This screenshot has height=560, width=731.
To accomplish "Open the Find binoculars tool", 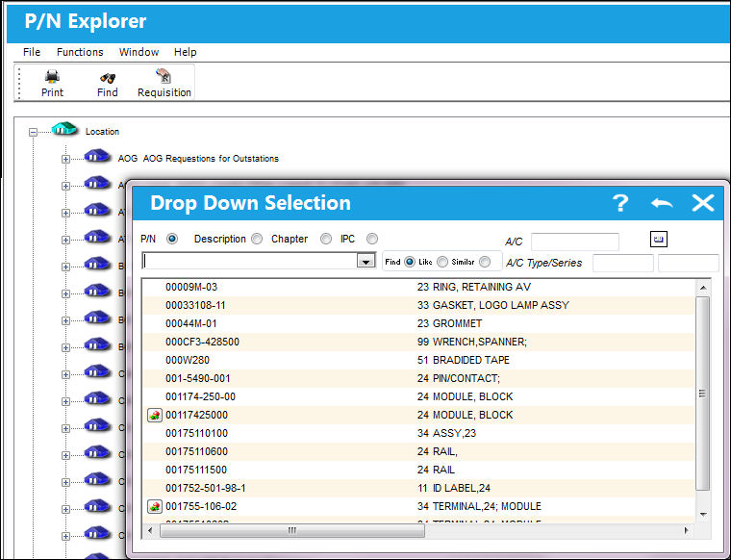I will [108, 78].
